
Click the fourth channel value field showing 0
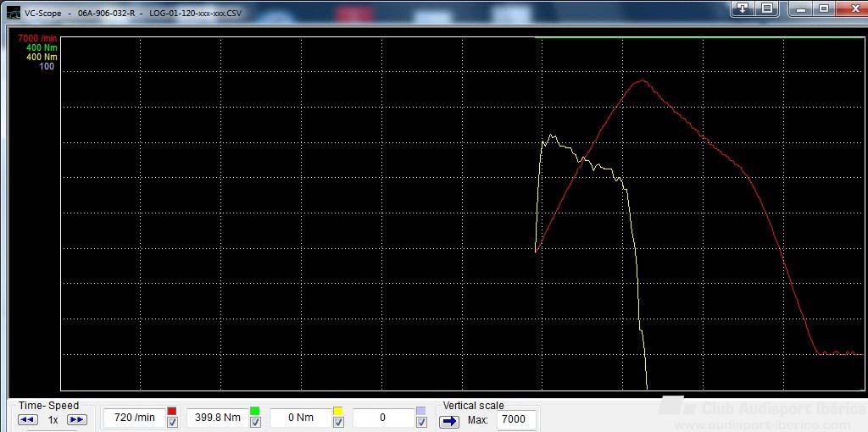pyautogui.click(x=383, y=418)
